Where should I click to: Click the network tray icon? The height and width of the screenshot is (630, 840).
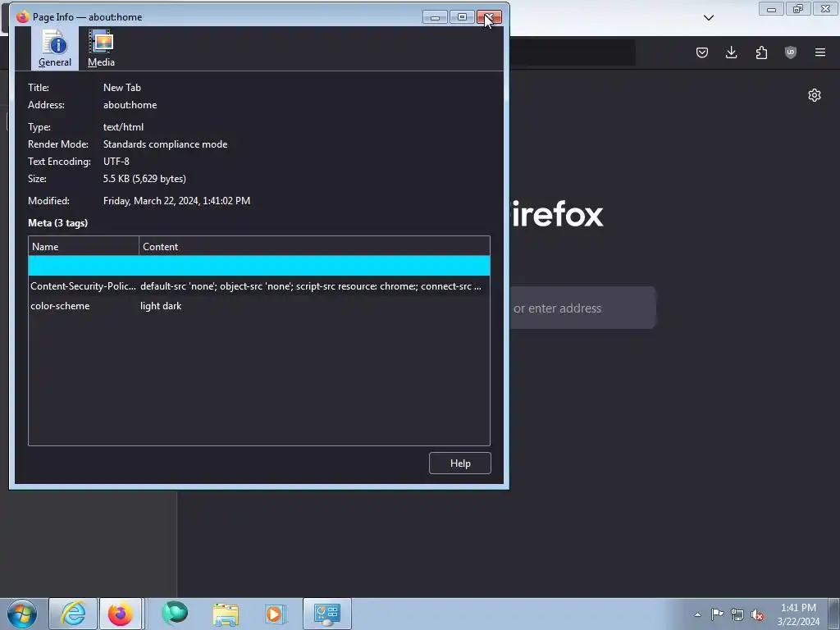(x=737, y=614)
